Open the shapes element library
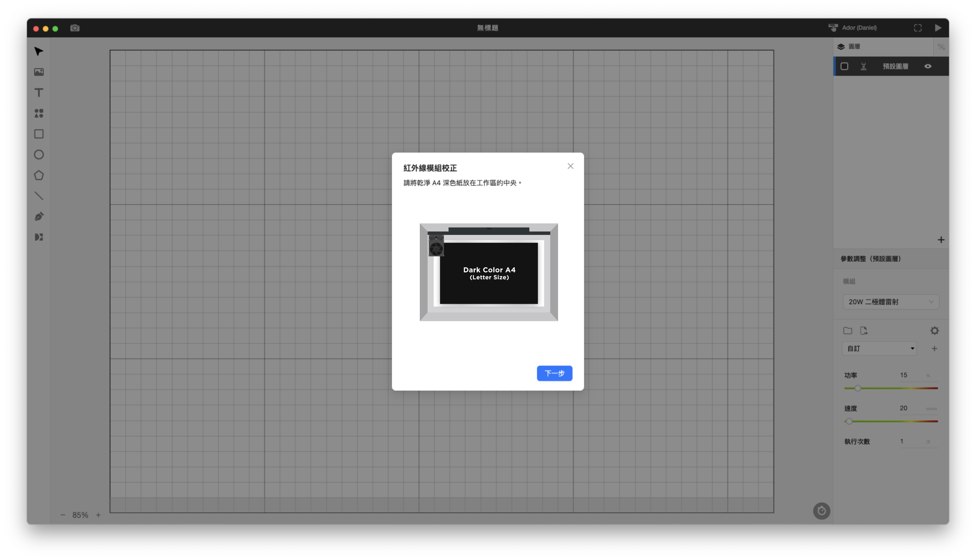The image size is (976, 560). point(39,113)
